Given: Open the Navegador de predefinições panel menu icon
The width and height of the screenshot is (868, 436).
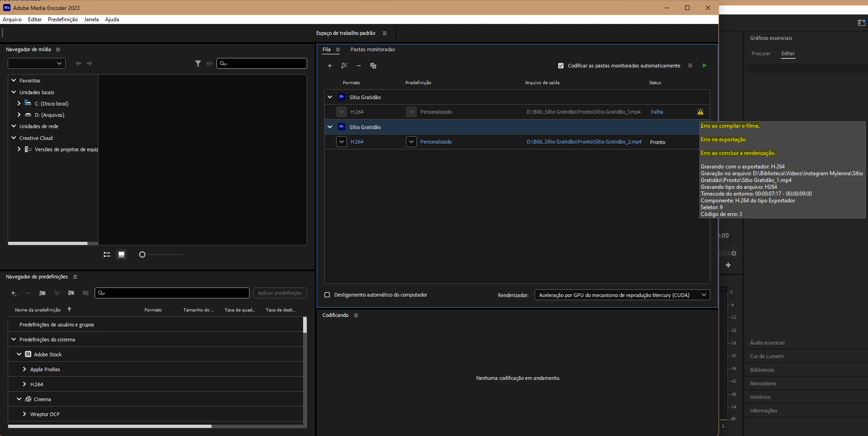Looking at the screenshot, I should [75, 277].
